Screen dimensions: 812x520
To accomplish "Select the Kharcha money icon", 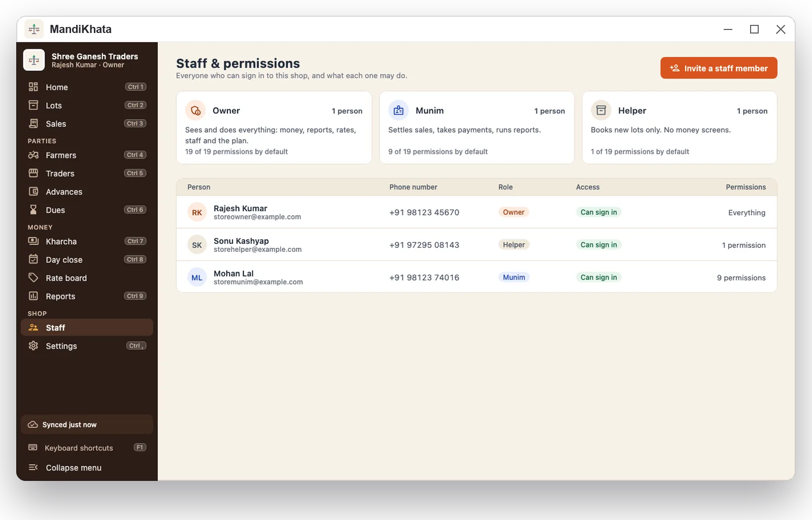I will 33,241.
